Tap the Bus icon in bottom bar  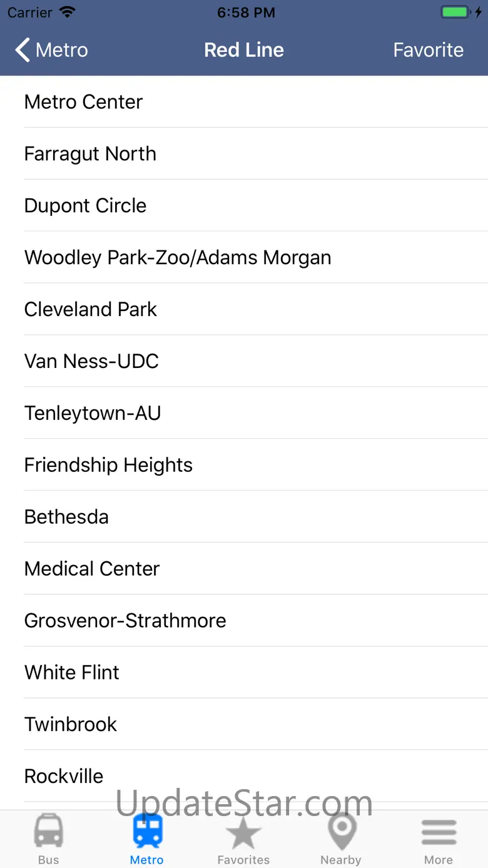pyautogui.click(x=48, y=832)
